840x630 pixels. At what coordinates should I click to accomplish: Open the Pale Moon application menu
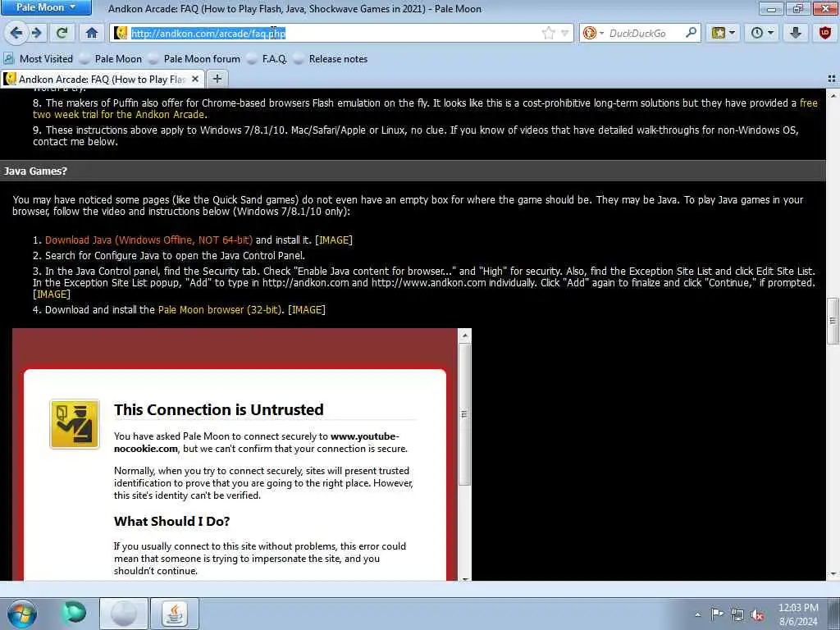pyautogui.click(x=46, y=7)
